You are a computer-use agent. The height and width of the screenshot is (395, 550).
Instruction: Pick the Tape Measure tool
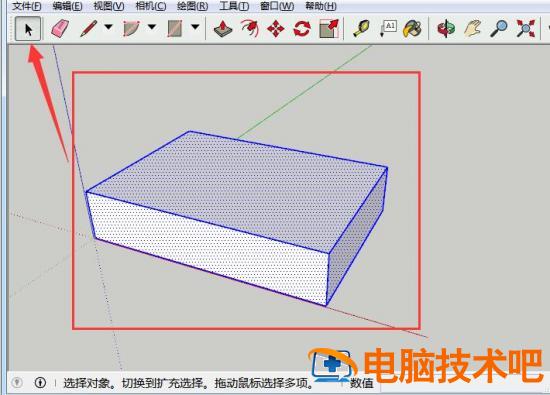361,28
